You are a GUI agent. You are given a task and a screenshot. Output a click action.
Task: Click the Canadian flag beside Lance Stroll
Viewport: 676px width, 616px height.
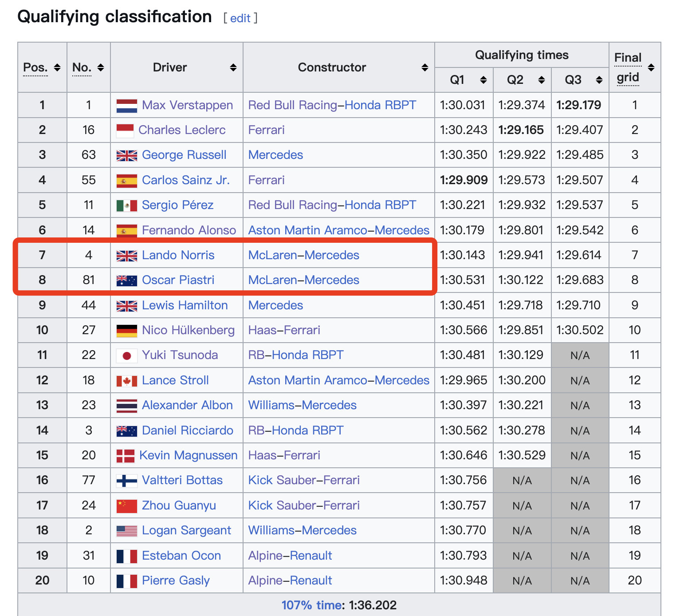pyautogui.click(x=126, y=381)
